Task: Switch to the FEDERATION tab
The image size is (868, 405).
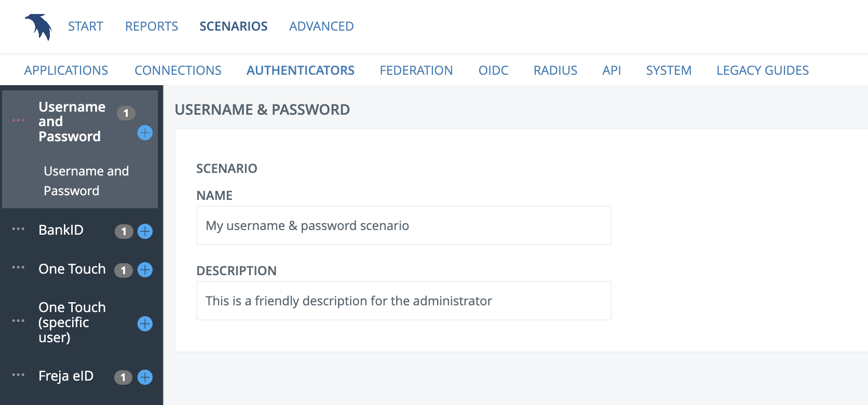Action: coord(416,71)
